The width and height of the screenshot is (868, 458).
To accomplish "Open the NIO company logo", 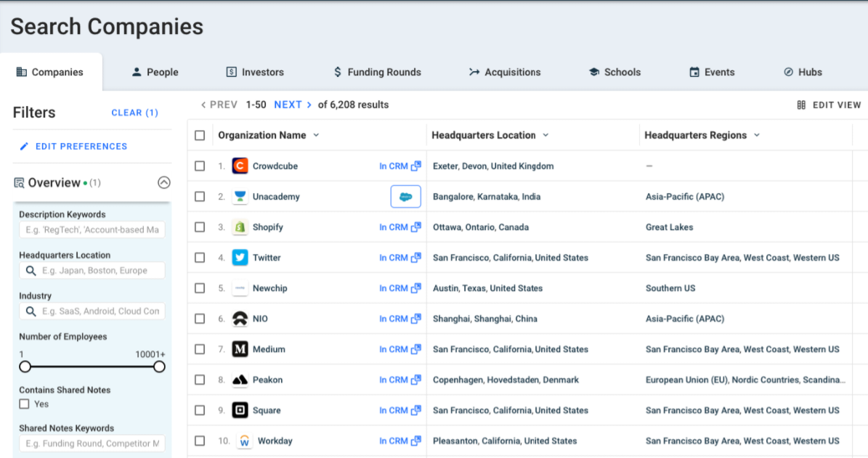I will 240,319.
